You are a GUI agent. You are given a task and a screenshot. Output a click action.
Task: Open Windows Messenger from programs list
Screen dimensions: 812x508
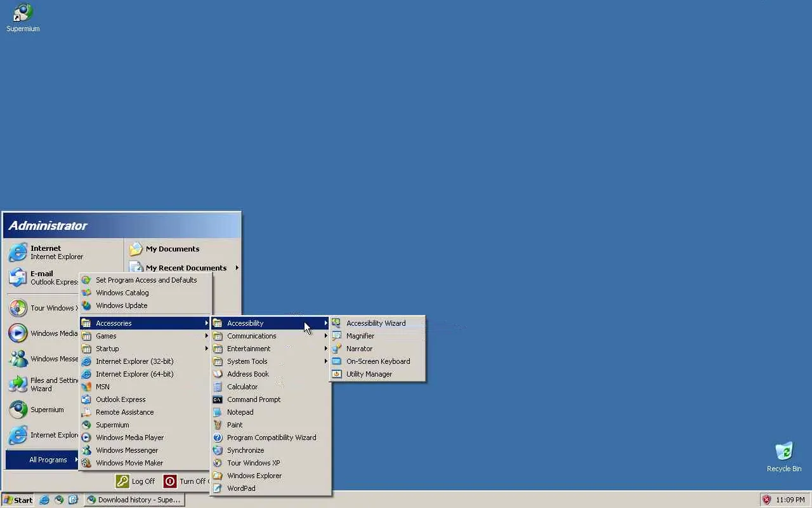145,450
